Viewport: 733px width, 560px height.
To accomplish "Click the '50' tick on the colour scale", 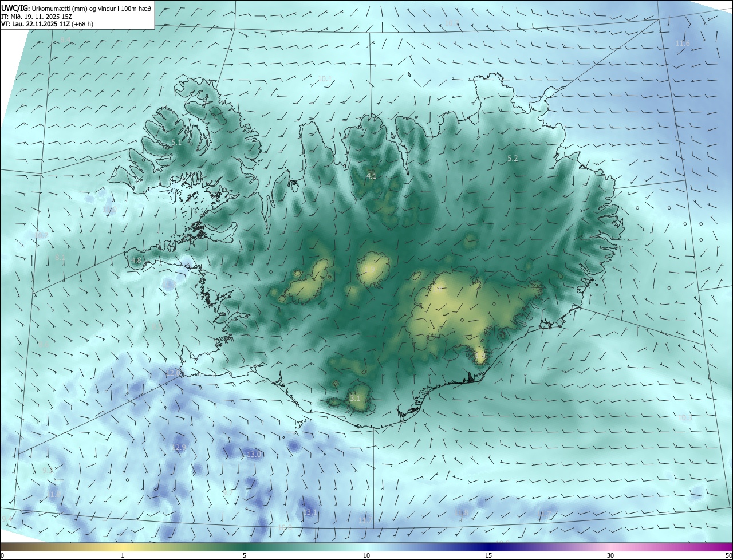I will pos(728,555).
